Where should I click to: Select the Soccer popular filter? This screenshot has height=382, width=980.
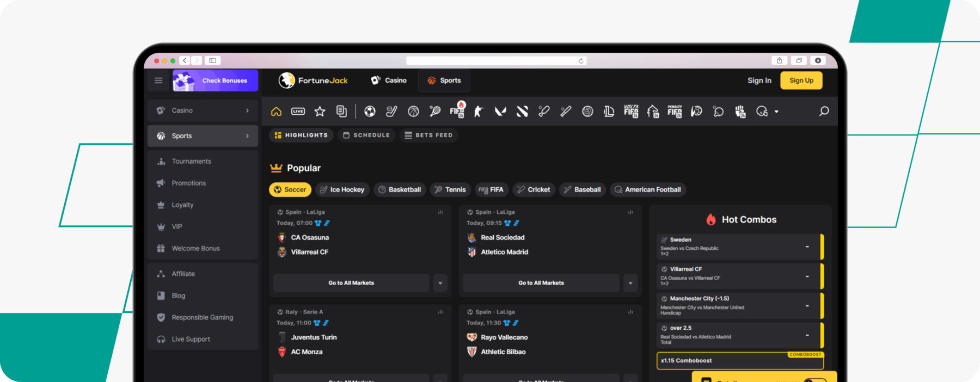pyautogui.click(x=290, y=189)
